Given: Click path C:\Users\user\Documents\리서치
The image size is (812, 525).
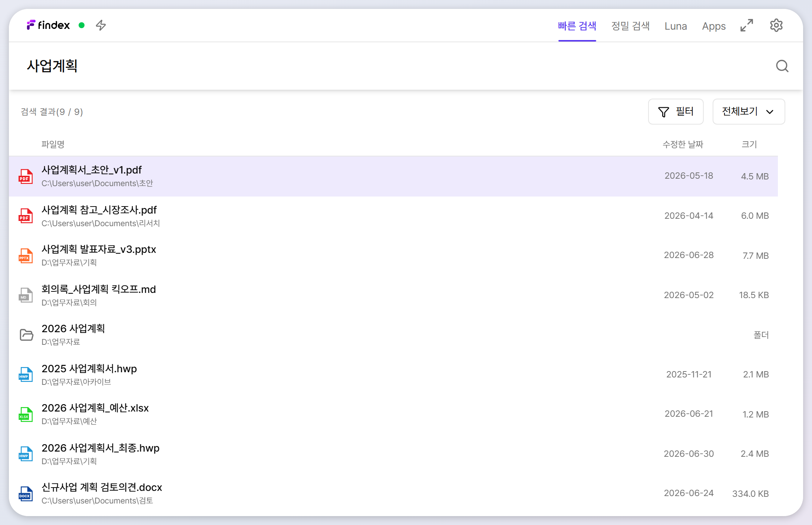Looking at the screenshot, I should click(x=100, y=223).
